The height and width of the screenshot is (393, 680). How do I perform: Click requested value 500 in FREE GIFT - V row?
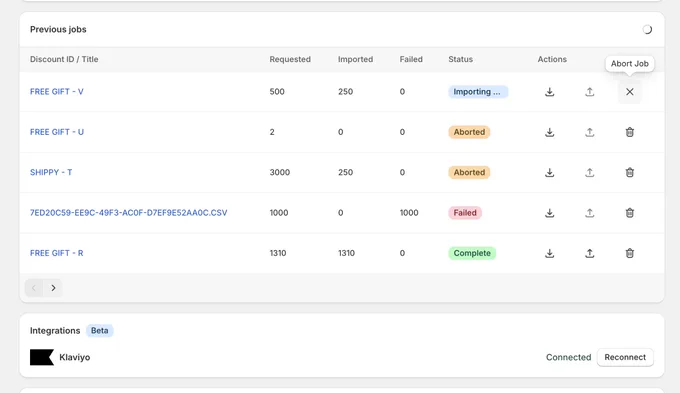(277, 92)
